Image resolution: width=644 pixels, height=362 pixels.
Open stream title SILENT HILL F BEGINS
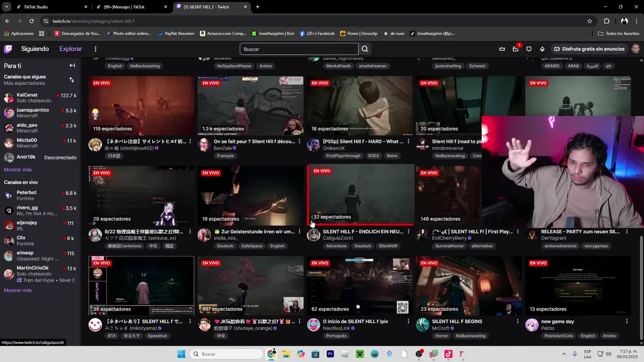coord(457,321)
